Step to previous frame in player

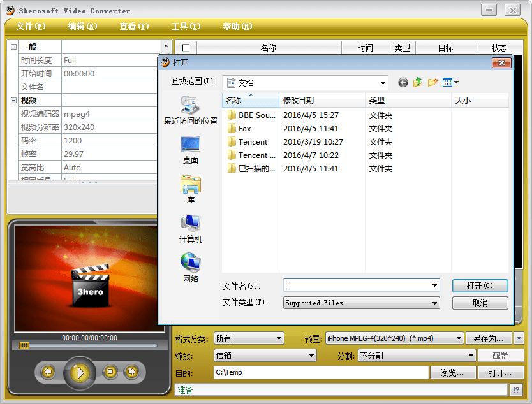click(x=48, y=372)
